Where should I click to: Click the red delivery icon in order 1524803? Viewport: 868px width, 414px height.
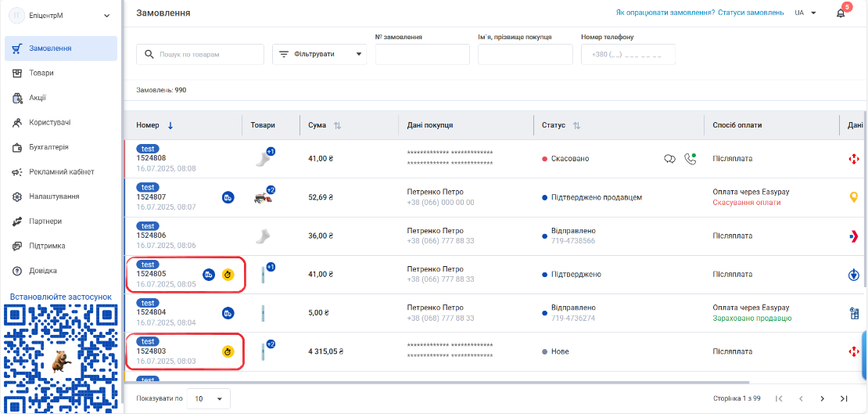(x=854, y=351)
